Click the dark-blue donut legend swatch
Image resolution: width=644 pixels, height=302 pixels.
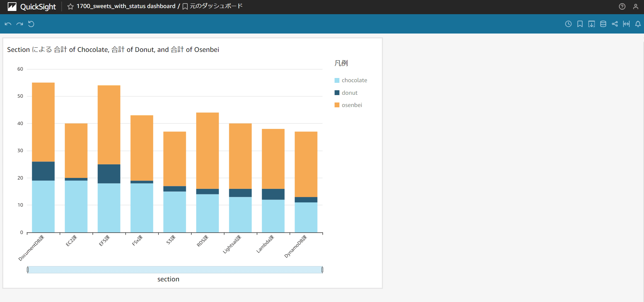[x=337, y=93]
